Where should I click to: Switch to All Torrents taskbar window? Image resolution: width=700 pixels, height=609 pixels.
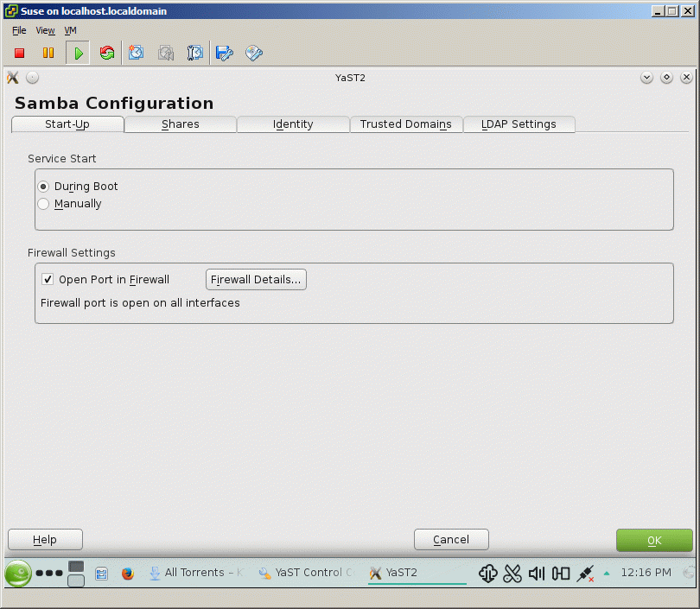[x=197, y=573]
